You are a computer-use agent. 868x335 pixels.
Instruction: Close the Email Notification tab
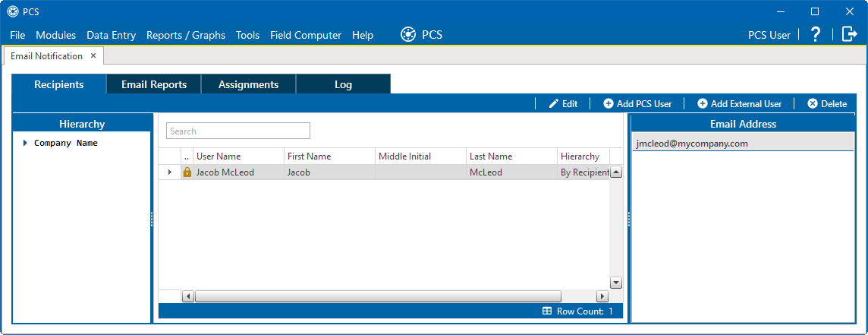(93, 55)
